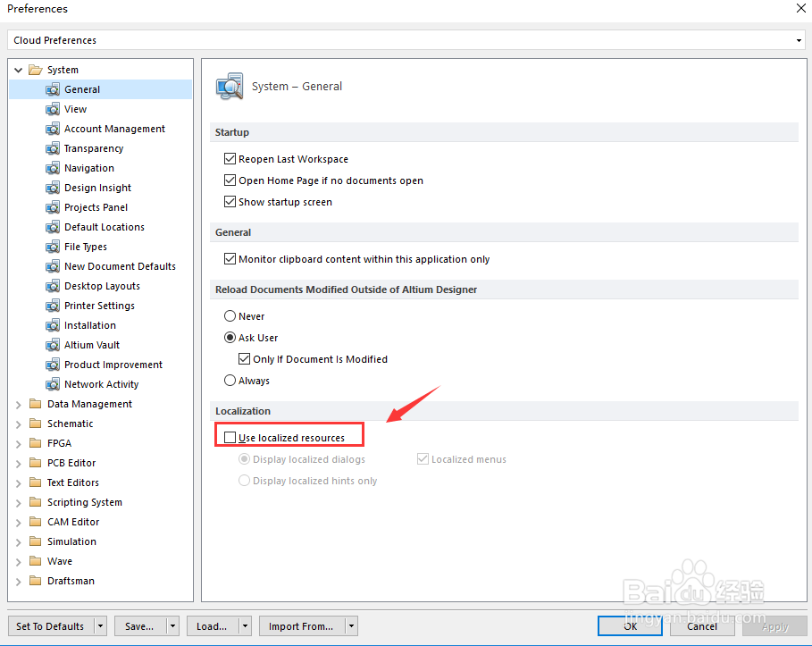The width and height of the screenshot is (812, 646).
Task: Click the Scripting System folder icon
Action: (x=35, y=502)
